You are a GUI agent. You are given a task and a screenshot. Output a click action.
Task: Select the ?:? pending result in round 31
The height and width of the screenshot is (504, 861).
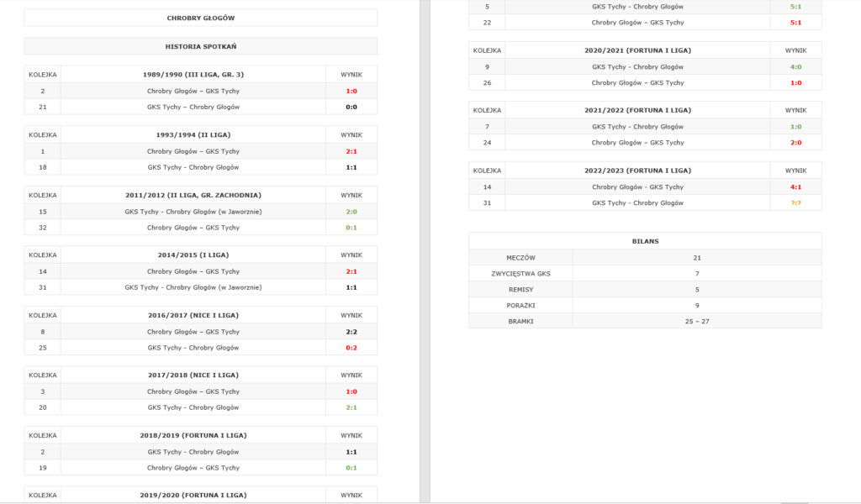(795, 203)
